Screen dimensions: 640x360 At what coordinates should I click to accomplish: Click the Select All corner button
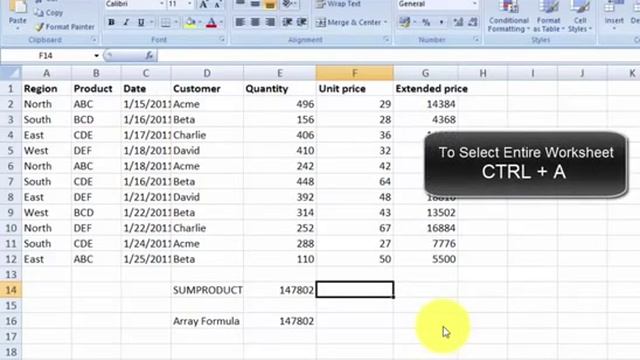(11, 73)
